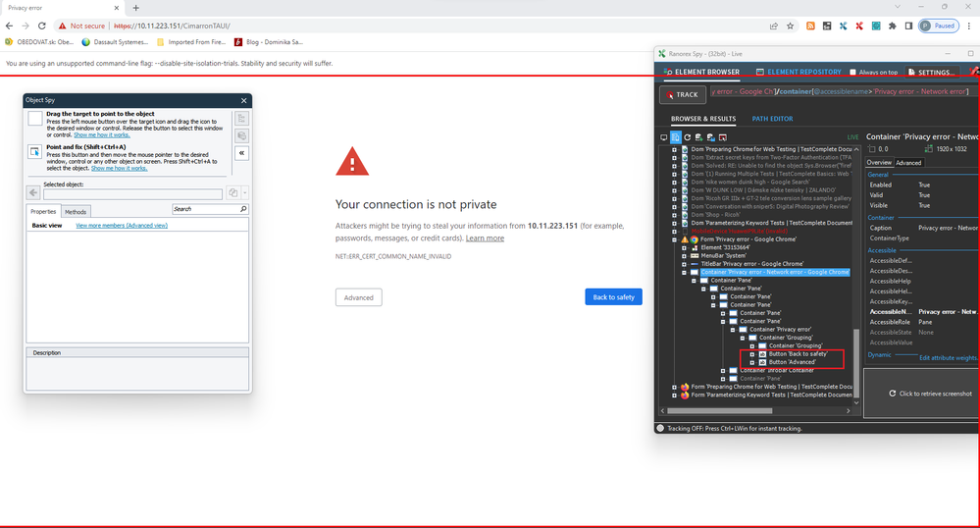Toggle the Chrome side panel icon
The image size is (980, 528).
(908, 26)
